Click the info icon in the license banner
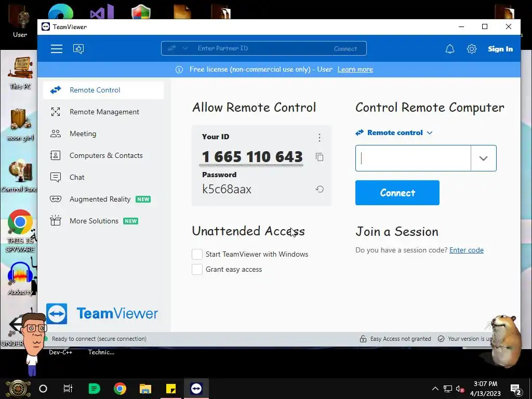 tap(179, 70)
